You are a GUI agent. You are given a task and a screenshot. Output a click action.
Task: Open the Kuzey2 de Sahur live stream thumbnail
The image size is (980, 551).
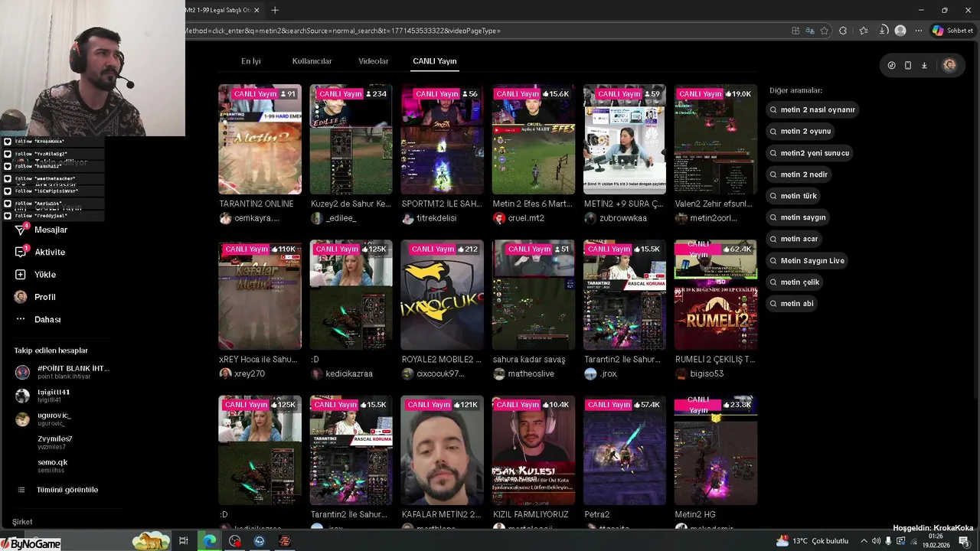(351, 139)
